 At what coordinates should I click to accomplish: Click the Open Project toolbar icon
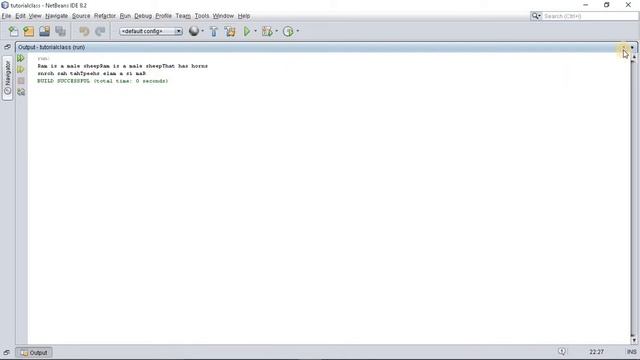pos(44,31)
